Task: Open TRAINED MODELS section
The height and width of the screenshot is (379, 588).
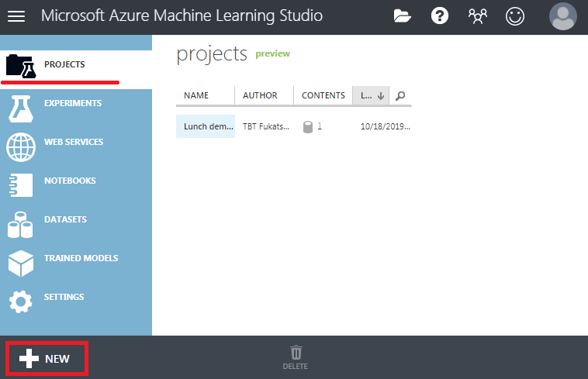Action: (x=81, y=258)
